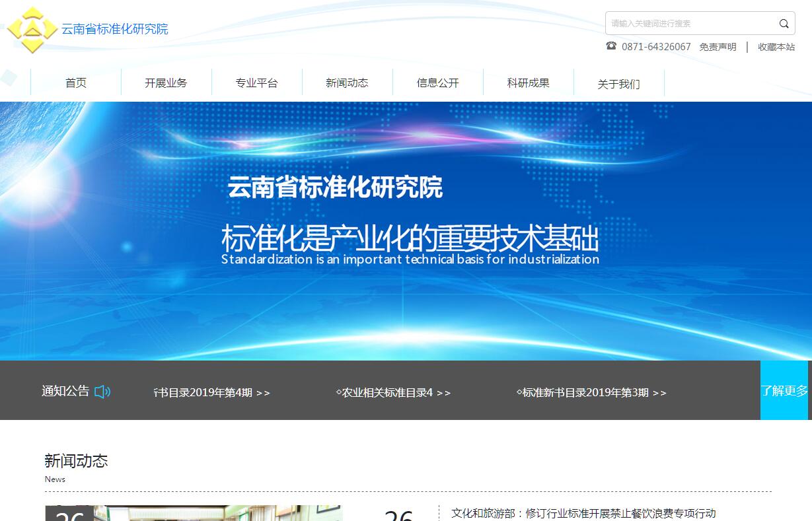812x521 pixels.
Task: Select the 科研成果 menu item
Action: tap(528, 83)
